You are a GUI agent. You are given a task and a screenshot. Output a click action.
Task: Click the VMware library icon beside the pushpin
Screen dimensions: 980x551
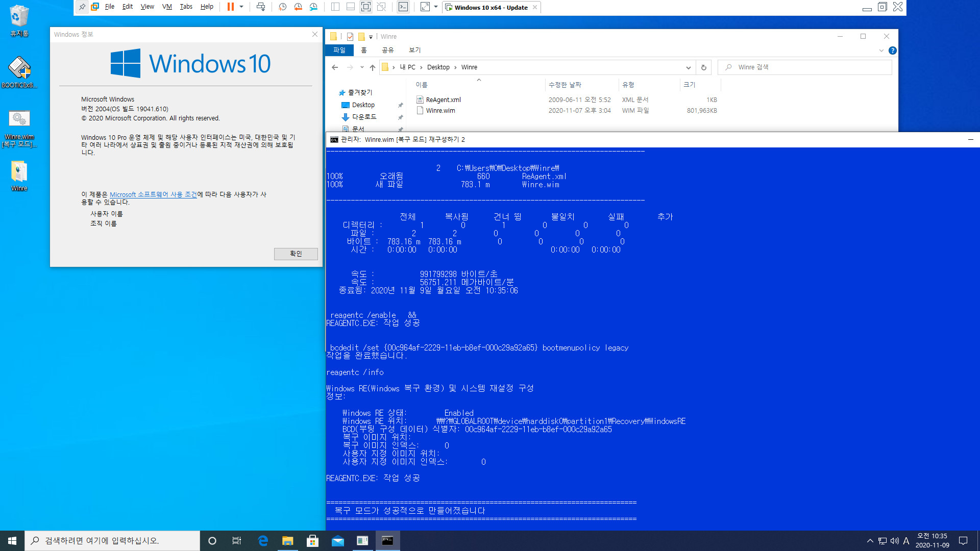pos(95,7)
